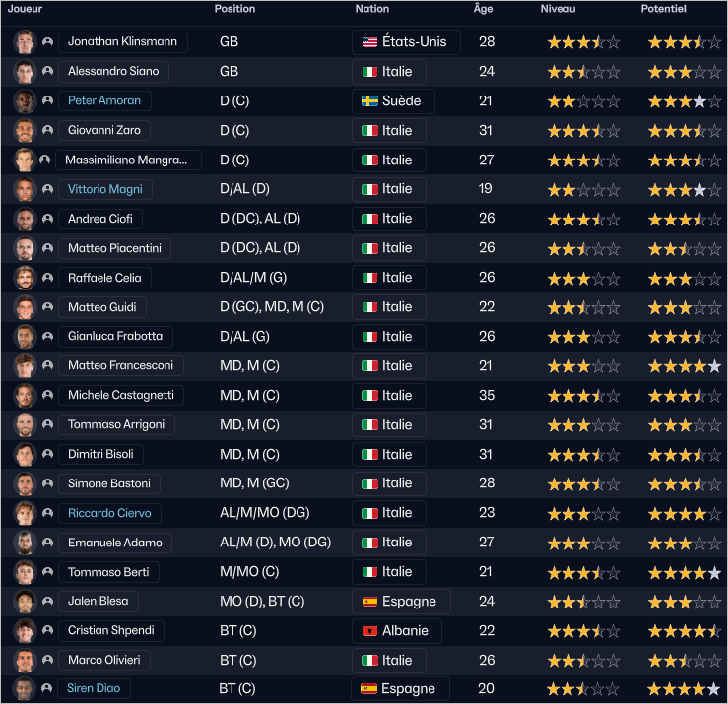Click the profile icon beside Siren Diao
This screenshot has width=728, height=704.
[x=47, y=689]
